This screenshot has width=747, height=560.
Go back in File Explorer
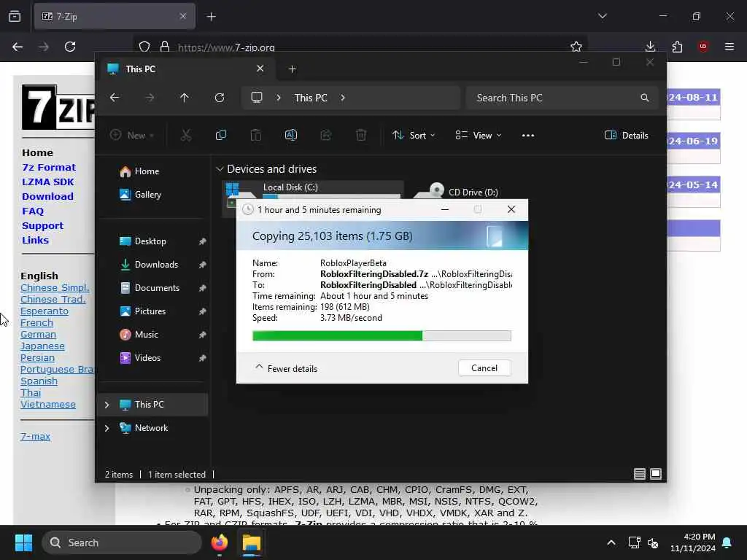point(115,98)
